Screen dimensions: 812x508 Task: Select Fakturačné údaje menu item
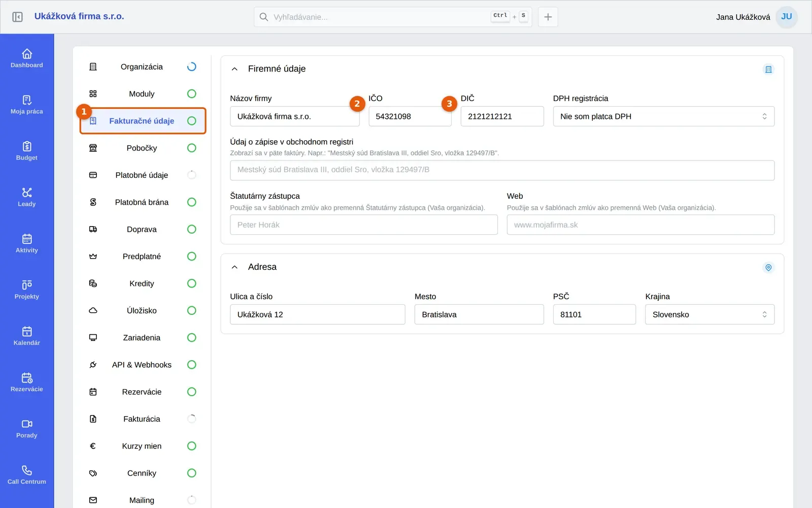[143, 121]
